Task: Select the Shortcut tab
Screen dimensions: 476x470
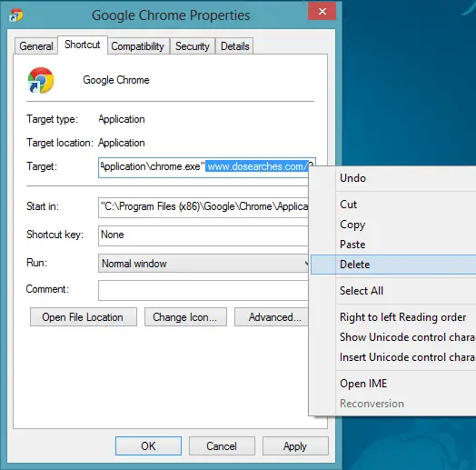Action: 83,45
